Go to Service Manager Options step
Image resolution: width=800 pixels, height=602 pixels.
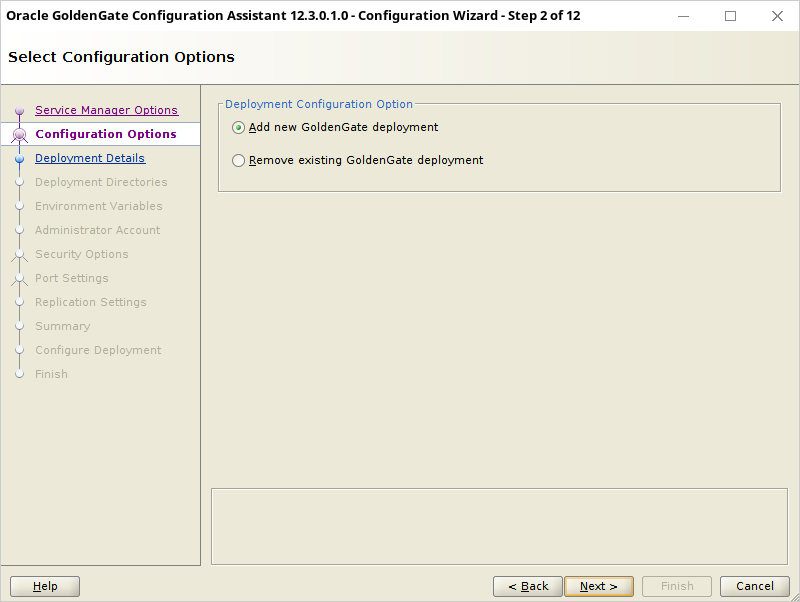pos(107,110)
